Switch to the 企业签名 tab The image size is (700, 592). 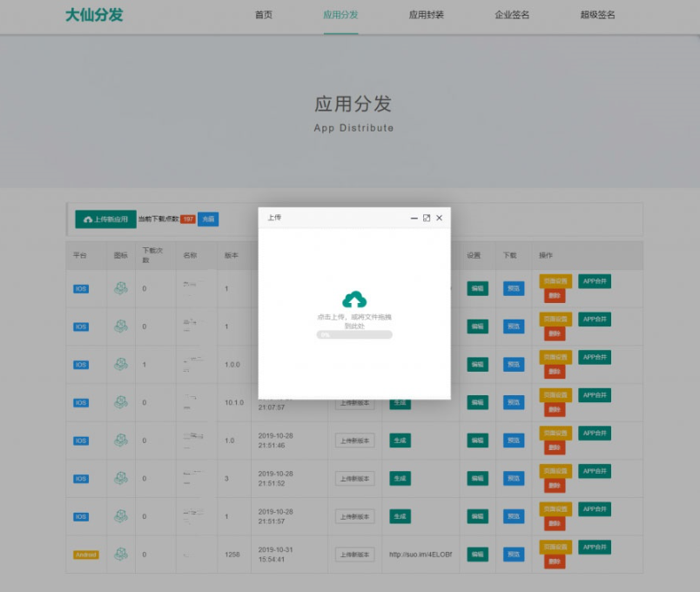tap(512, 15)
